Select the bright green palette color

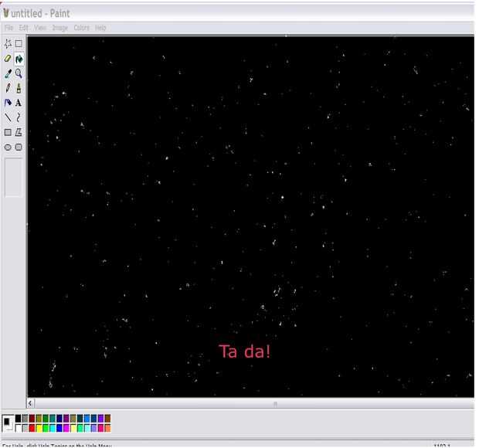click(46, 428)
